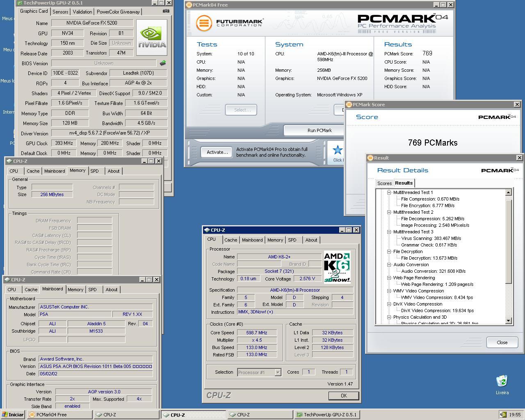Click Close button in Result window
Screen dimensions: 525x420
502,342
